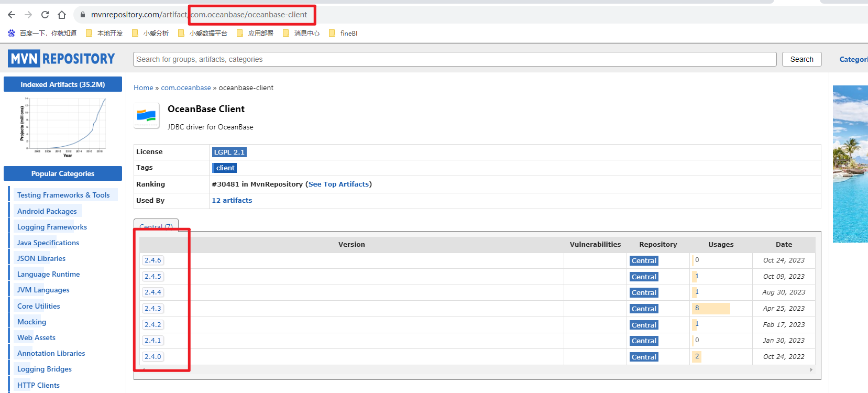868x393 pixels.
Task: Click the browser forward arrow
Action: (28, 15)
